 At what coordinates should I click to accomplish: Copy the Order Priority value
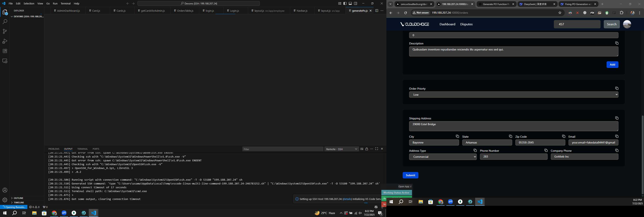(616, 88)
